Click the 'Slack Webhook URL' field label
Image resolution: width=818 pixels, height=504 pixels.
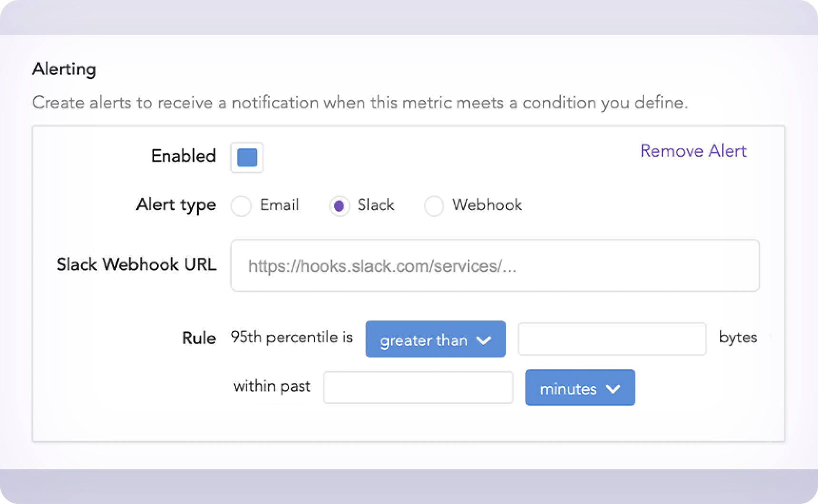136,264
